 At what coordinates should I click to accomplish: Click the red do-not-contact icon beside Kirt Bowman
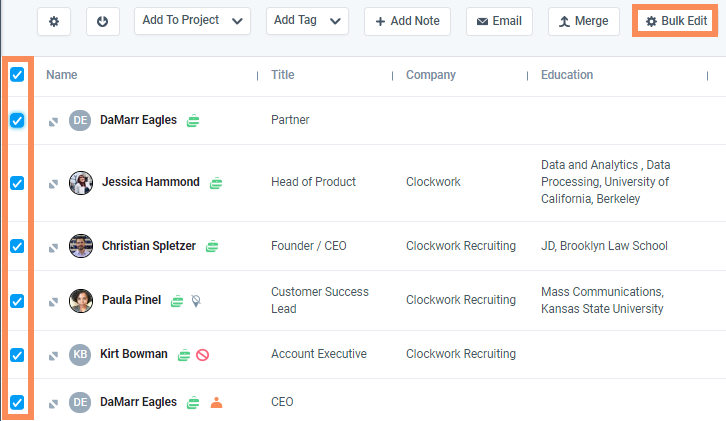pyautogui.click(x=202, y=354)
